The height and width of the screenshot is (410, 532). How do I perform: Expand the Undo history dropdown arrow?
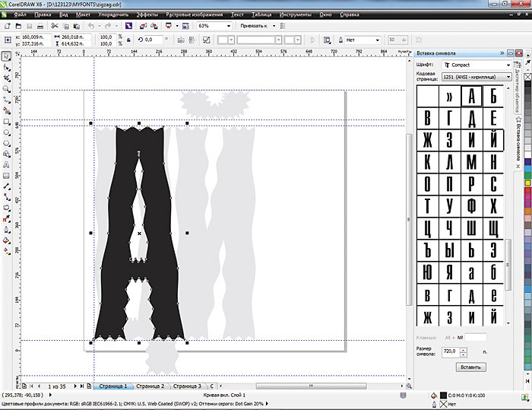click(99, 26)
